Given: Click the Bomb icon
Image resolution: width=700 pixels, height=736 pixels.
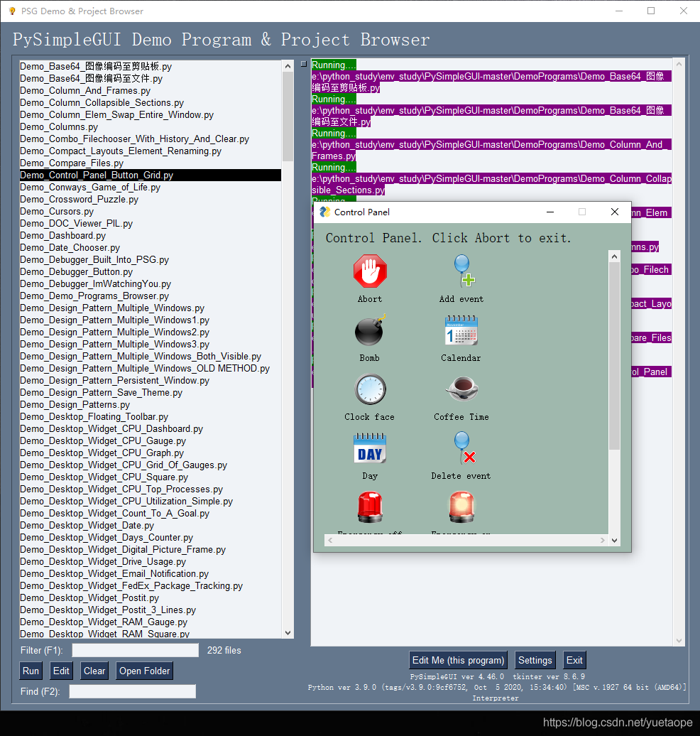Looking at the screenshot, I should click(x=370, y=330).
